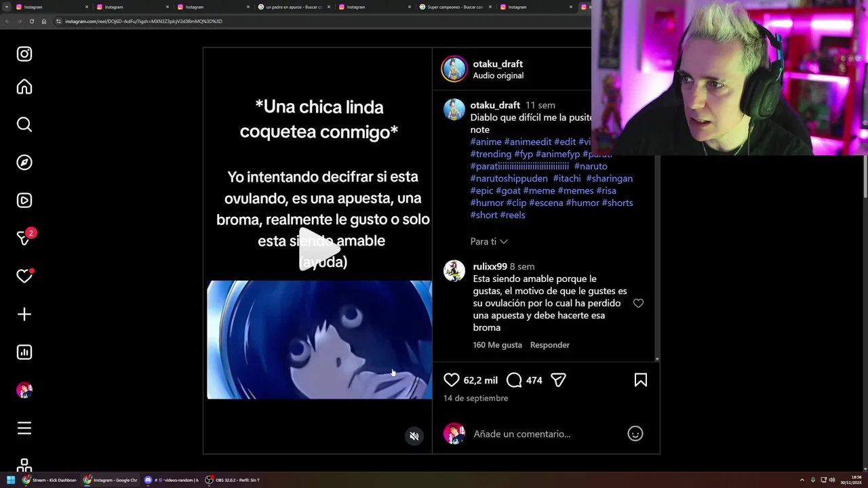This screenshot has width=868, height=488.
Task: Open otaku_draft username in the post header
Action: point(498,64)
